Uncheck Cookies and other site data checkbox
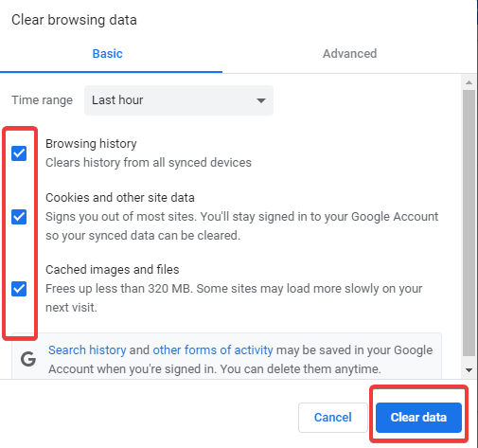Viewport: 478px width, 448px height. pyautogui.click(x=19, y=217)
